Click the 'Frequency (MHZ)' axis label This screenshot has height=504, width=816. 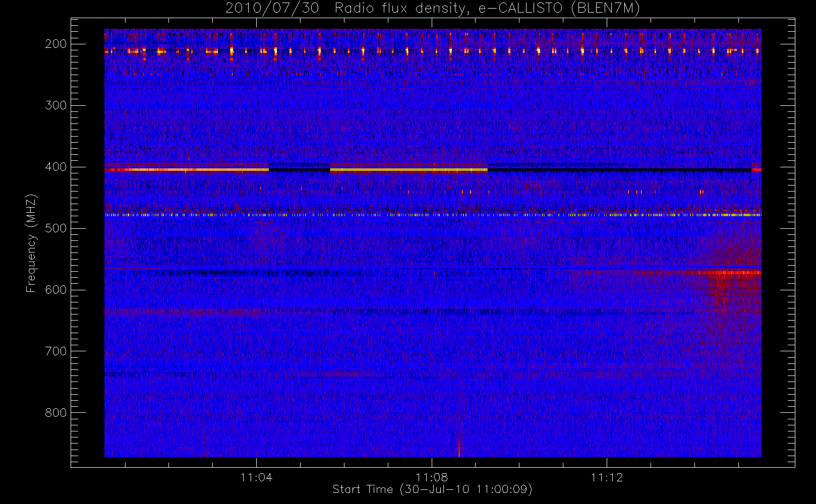(31, 243)
